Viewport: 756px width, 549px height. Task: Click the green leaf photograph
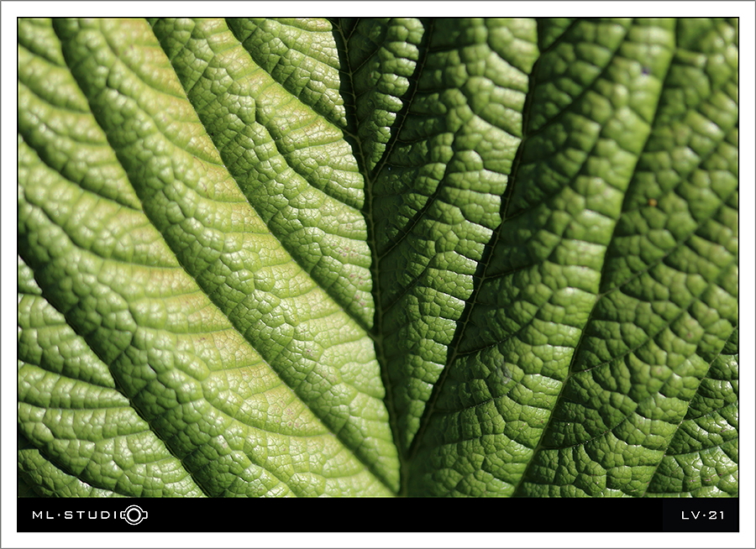(x=378, y=258)
